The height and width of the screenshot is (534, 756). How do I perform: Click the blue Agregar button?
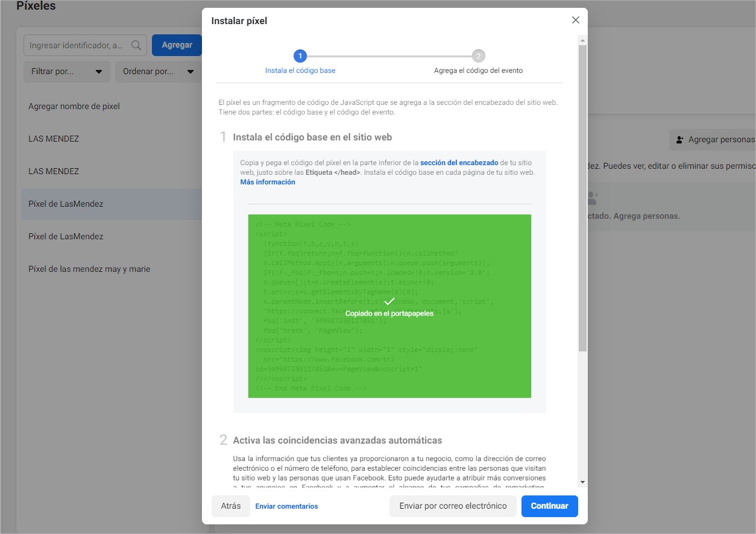coord(177,45)
